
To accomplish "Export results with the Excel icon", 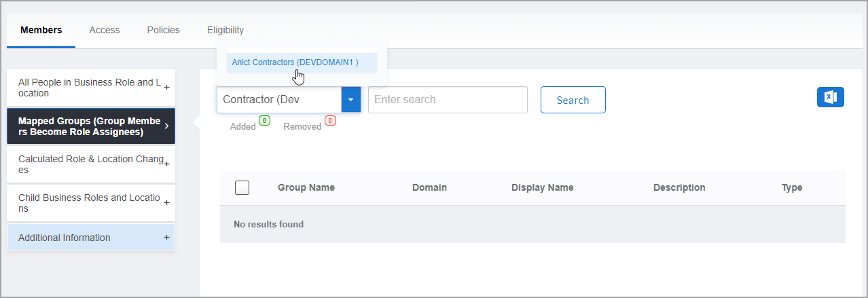I will pyautogui.click(x=830, y=97).
